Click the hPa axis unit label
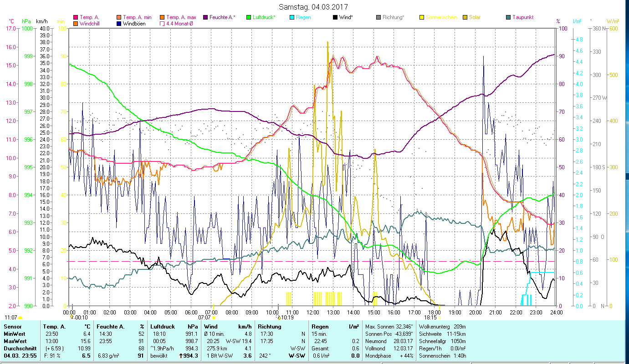Screen dimensions: 629x364 pos(26,21)
